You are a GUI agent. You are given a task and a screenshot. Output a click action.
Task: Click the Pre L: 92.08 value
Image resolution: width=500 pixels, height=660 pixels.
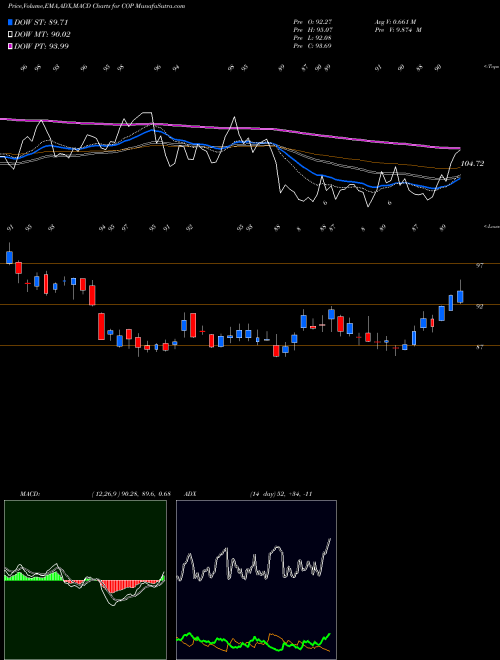(313, 38)
